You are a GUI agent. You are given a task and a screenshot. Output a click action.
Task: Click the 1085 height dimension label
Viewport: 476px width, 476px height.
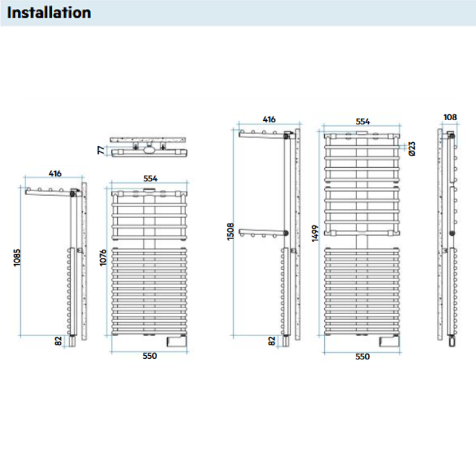17,258
